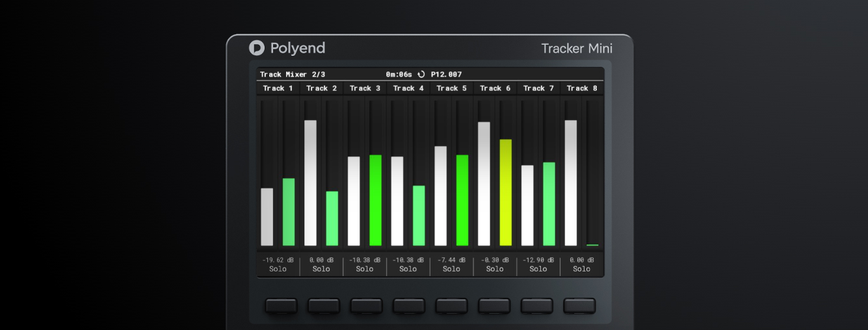This screenshot has height=330, width=868.
Task: Toggle Solo for Track 4
Action: (408, 269)
